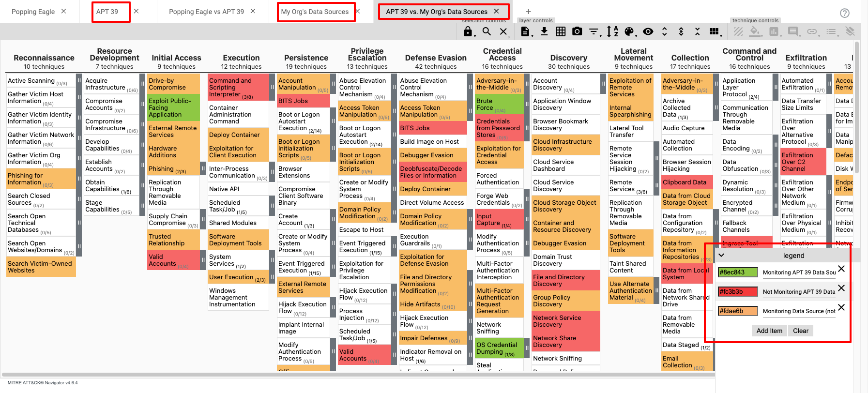The height and width of the screenshot is (393, 868).
Task: Export to Excel using the grid icon
Action: click(561, 31)
